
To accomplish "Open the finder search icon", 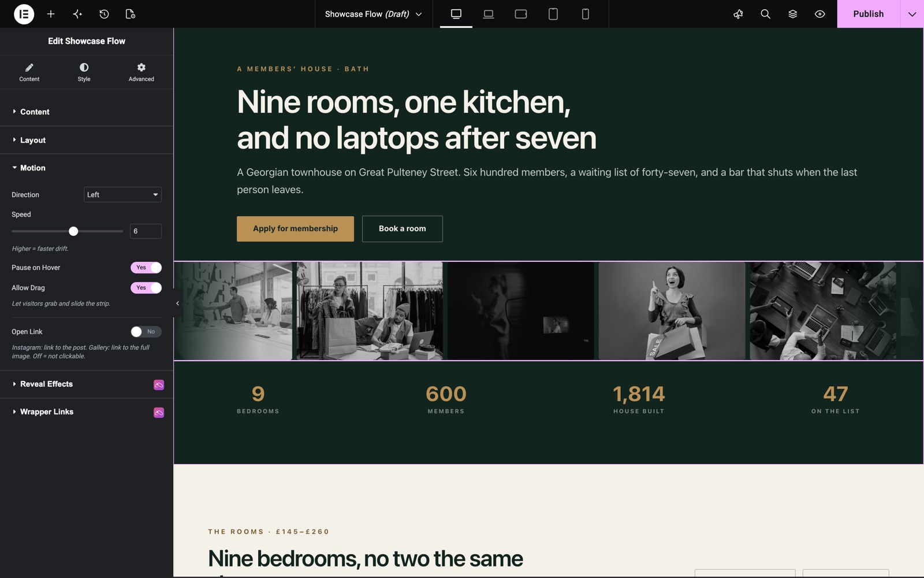I will pos(765,14).
